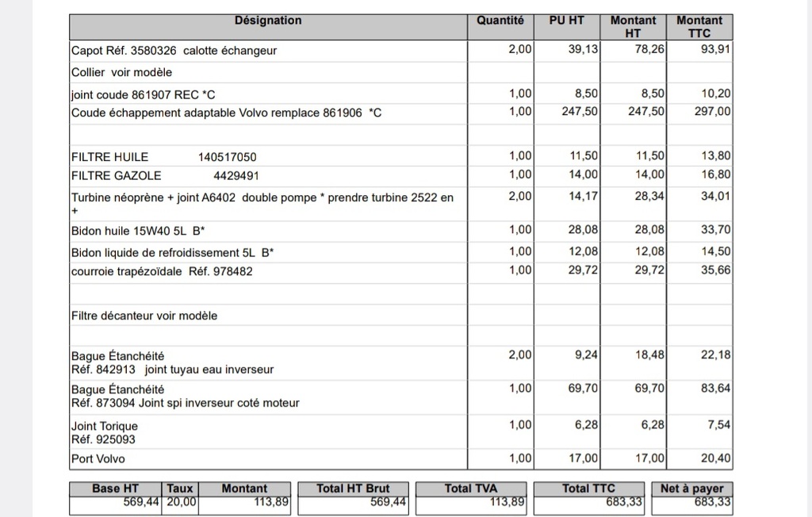Image resolution: width=812 pixels, height=517 pixels.
Task: Select Montant TTC value 297,00
Action: (713, 111)
